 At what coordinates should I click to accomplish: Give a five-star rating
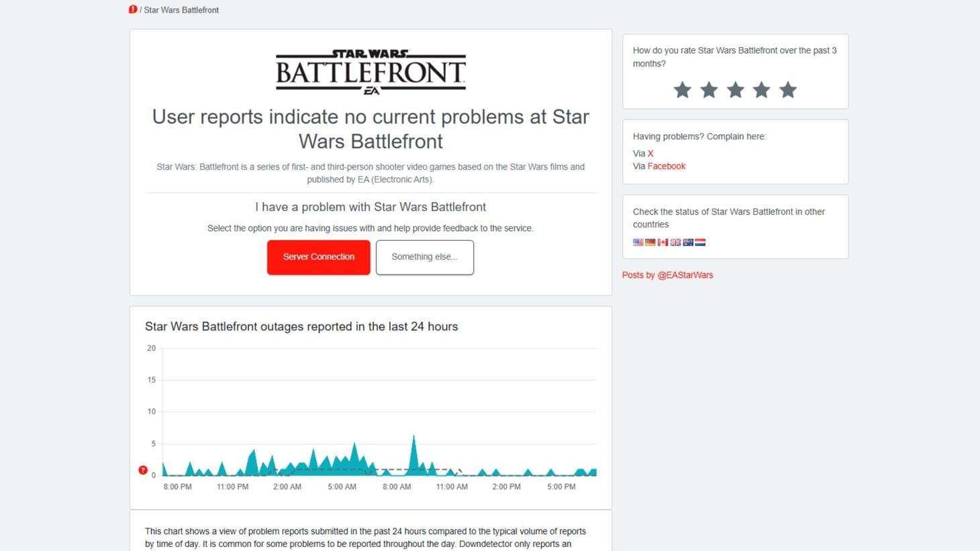(787, 89)
